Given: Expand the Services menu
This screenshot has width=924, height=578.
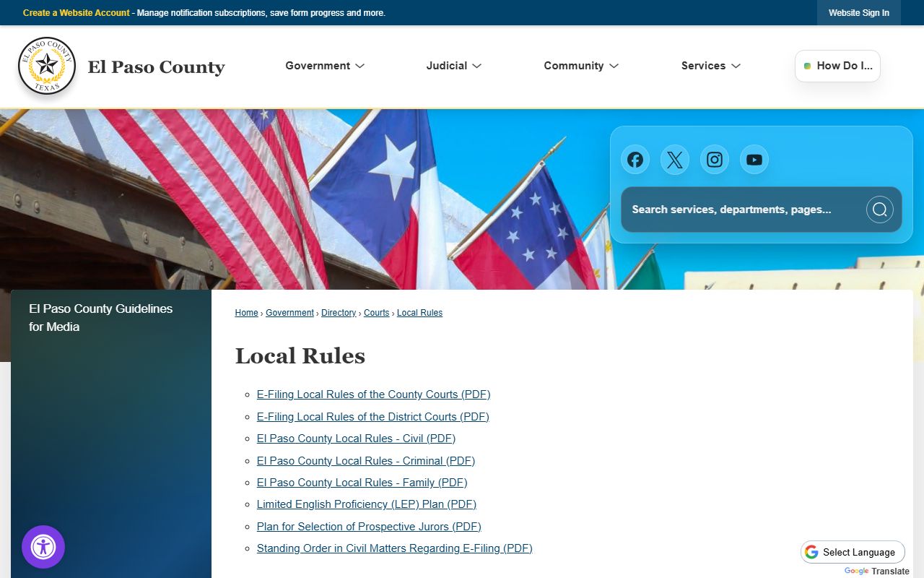Looking at the screenshot, I should point(711,66).
